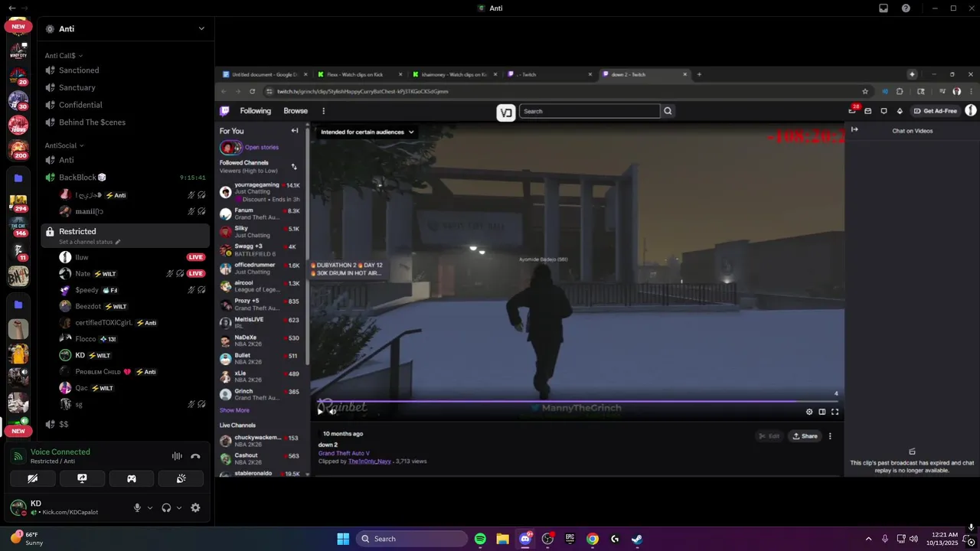980x551 pixels.
Task: Open TheTnOnly_Navy clipper profile link
Action: click(370, 461)
